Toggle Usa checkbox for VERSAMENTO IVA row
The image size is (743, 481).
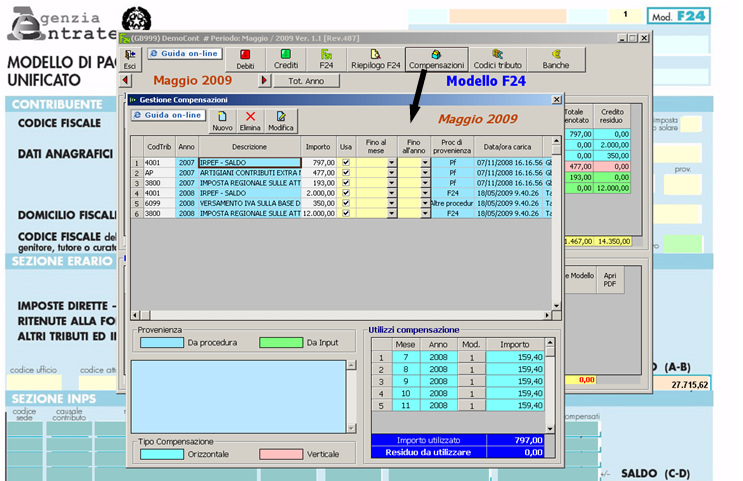(x=346, y=203)
